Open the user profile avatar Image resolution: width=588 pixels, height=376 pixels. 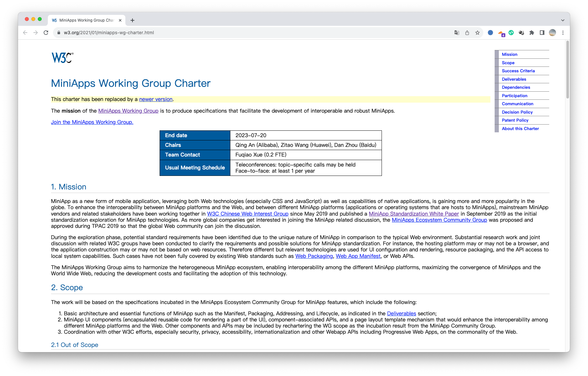(x=552, y=33)
